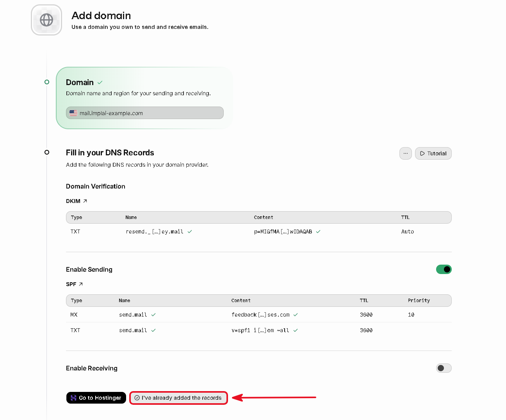This screenshot has height=420, width=506.
Task: Open the DKIM external link arrow
Action: 85,201
